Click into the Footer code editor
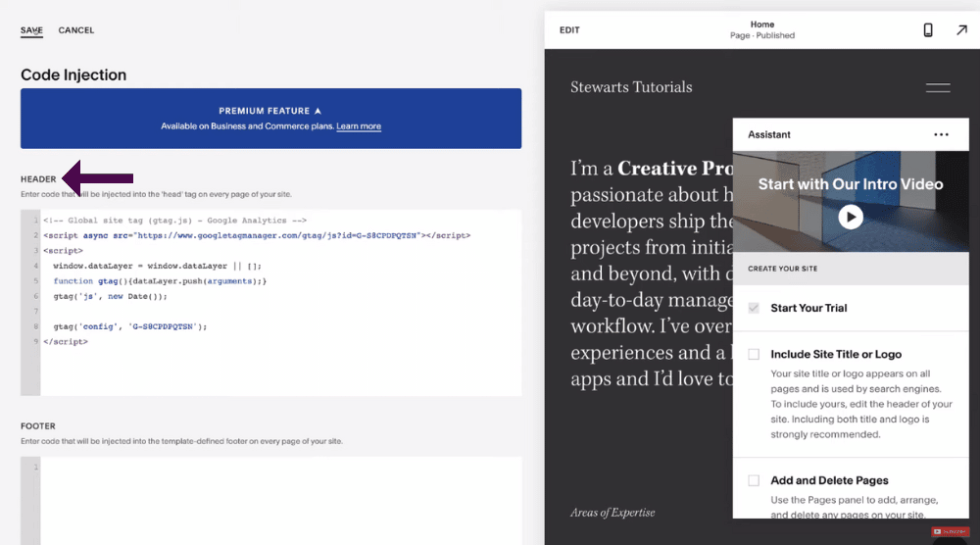Viewport: 980px width, 545px height. click(x=270, y=501)
